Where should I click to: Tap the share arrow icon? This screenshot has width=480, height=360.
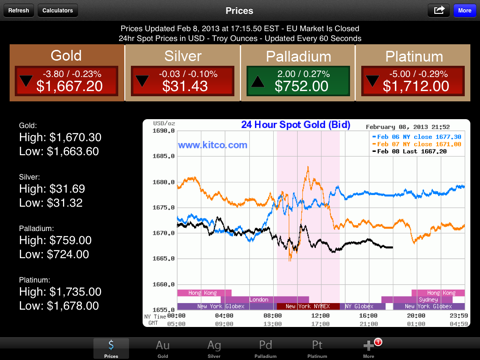point(439,10)
